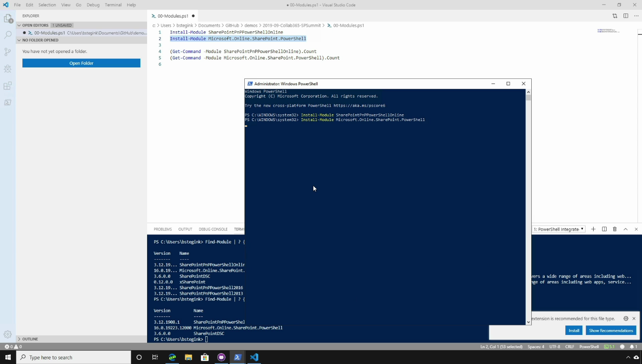The image size is (642, 364).
Task: Click the Open Folder button
Action: pyautogui.click(x=81, y=63)
